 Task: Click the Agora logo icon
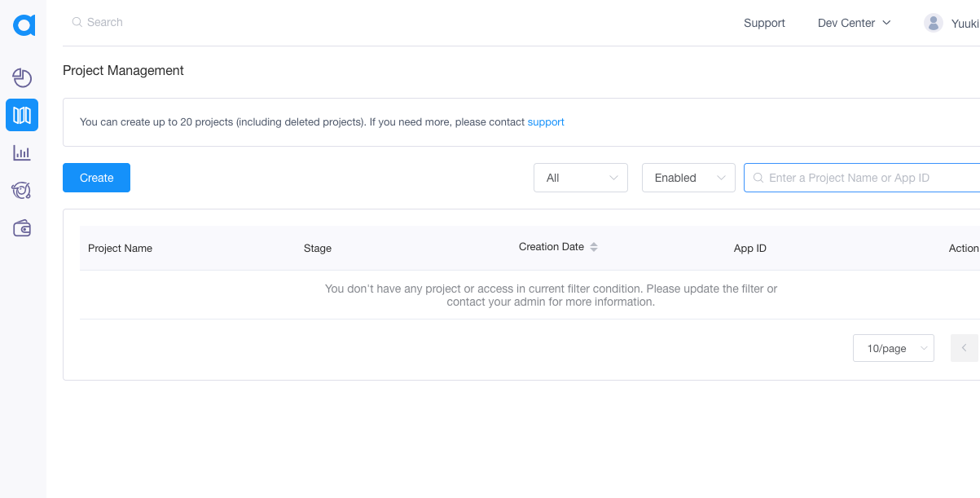pos(24,25)
